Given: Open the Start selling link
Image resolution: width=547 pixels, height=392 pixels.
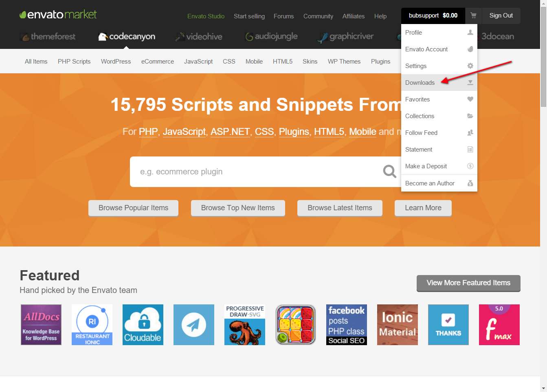Looking at the screenshot, I should tap(249, 16).
